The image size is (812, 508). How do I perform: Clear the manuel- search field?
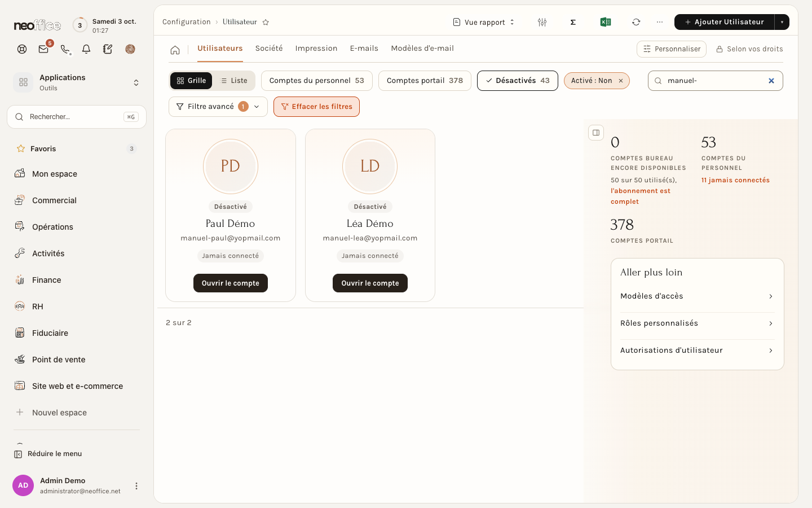pos(771,81)
